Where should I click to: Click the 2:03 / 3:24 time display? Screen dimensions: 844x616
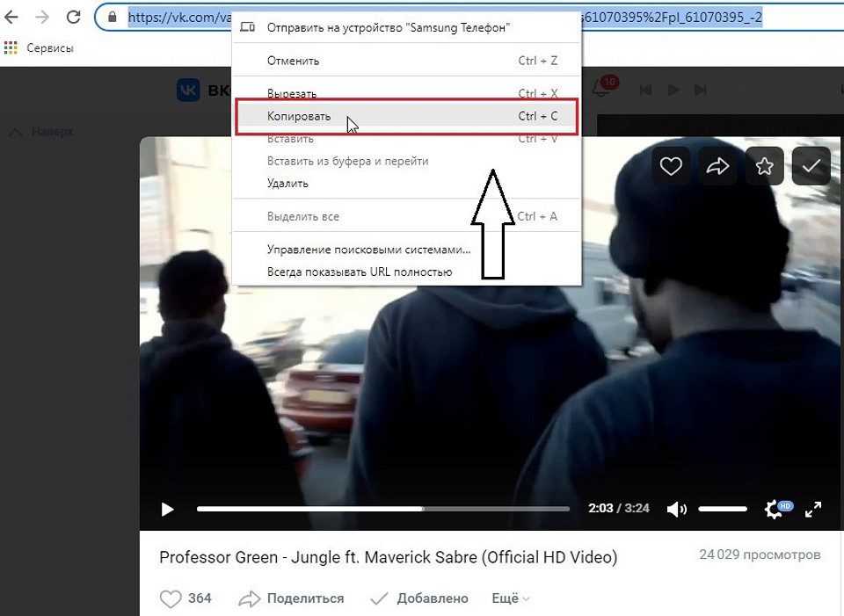618,509
